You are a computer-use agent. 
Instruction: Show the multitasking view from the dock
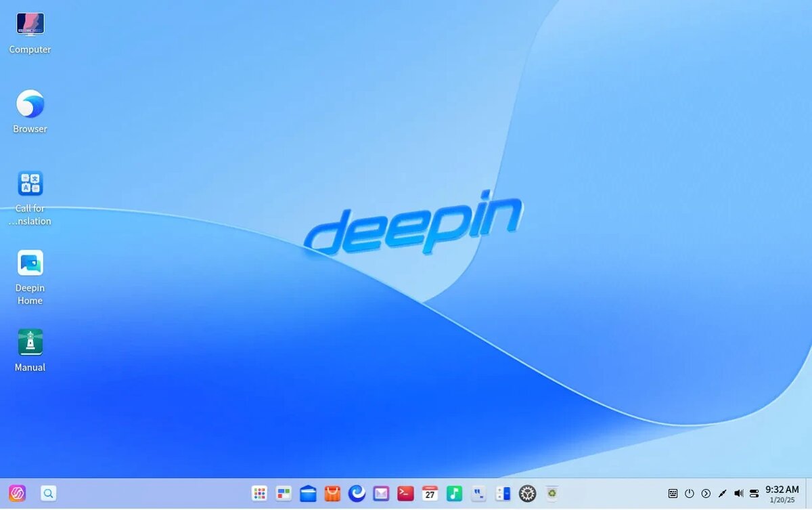coord(284,494)
